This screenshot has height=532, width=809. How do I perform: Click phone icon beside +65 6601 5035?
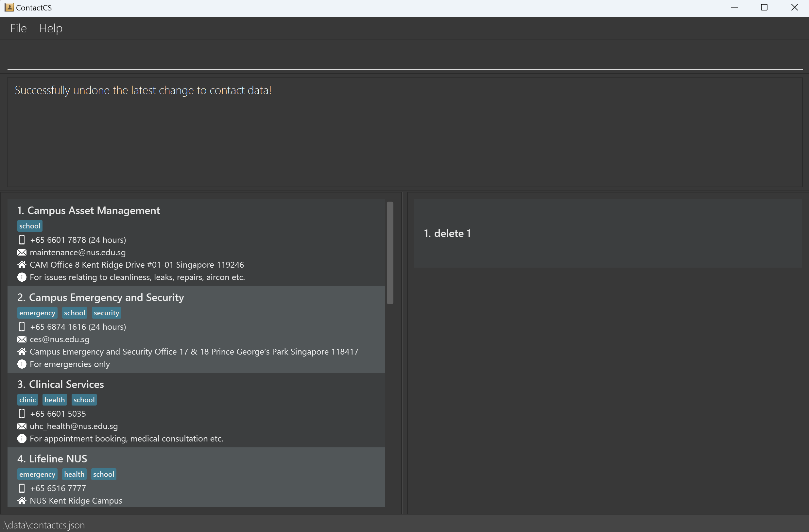[x=22, y=414]
